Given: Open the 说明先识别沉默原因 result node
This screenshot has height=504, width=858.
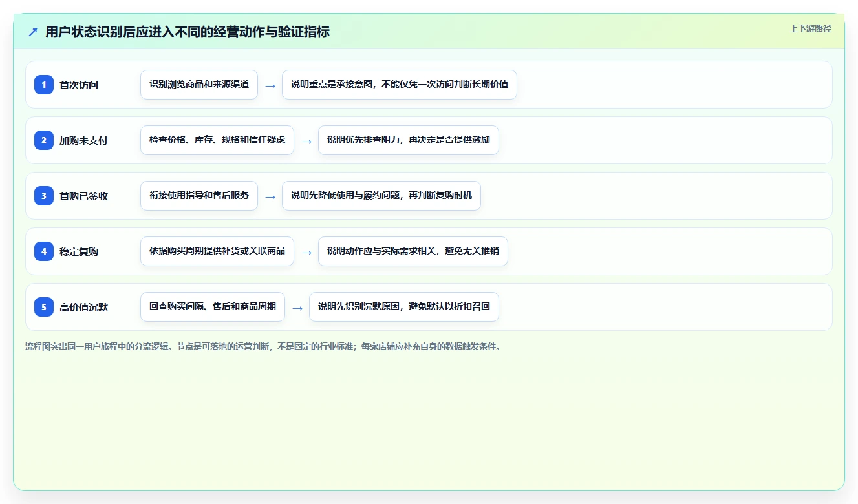Looking at the screenshot, I should (404, 307).
